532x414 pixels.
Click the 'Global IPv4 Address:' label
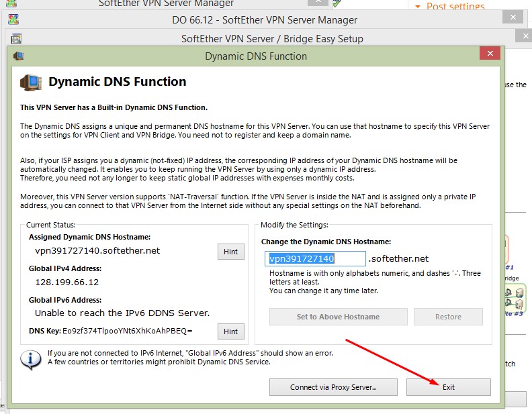coord(65,268)
